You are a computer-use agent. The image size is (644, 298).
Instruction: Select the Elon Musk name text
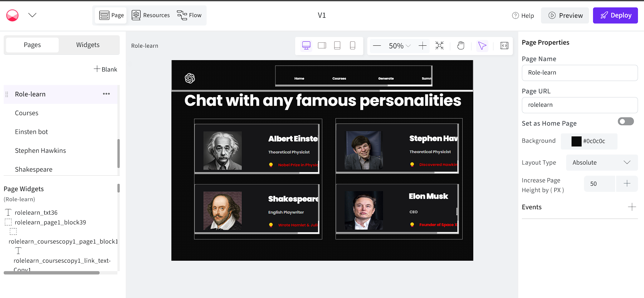click(428, 196)
